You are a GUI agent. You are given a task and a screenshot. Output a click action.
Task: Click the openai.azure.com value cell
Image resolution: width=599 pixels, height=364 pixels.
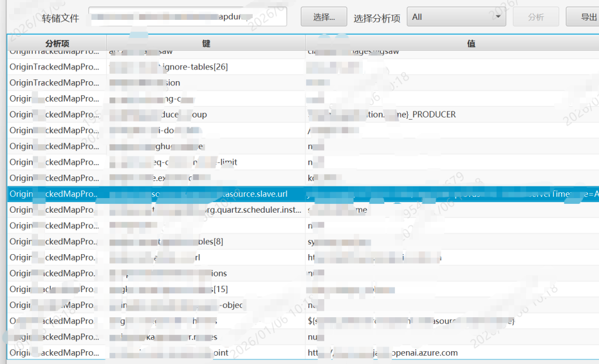(x=409, y=353)
